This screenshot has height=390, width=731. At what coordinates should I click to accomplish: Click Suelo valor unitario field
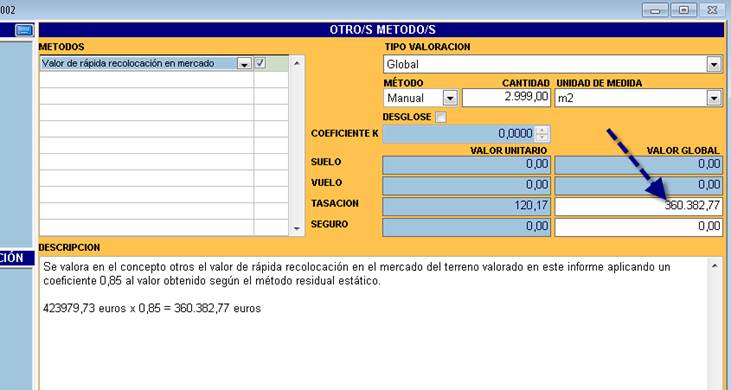tap(466, 165)
